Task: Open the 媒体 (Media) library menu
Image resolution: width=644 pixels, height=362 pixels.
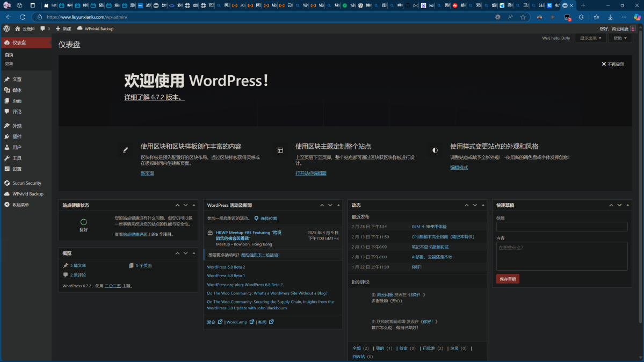Action: point(17,90)
